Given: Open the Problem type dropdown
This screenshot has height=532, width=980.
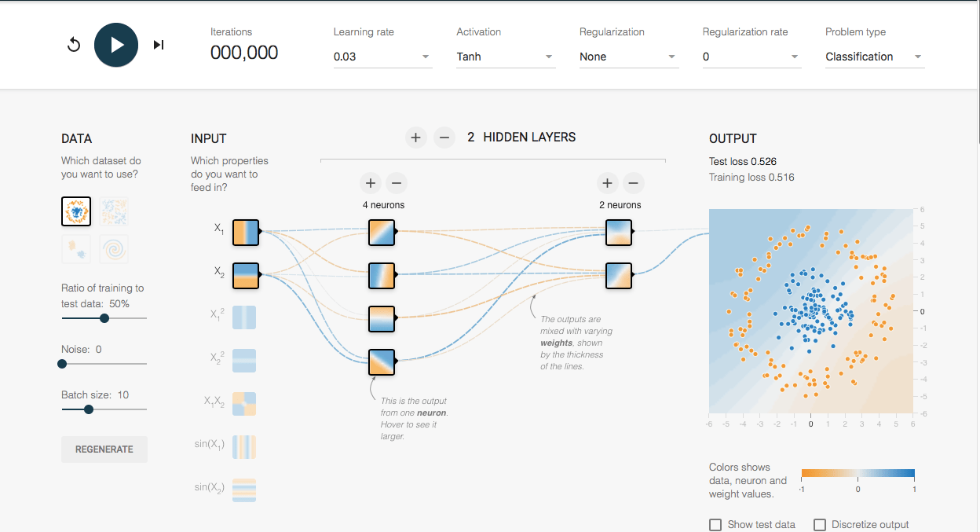Looking at the screenshot, I should click(x=874, y=57).
